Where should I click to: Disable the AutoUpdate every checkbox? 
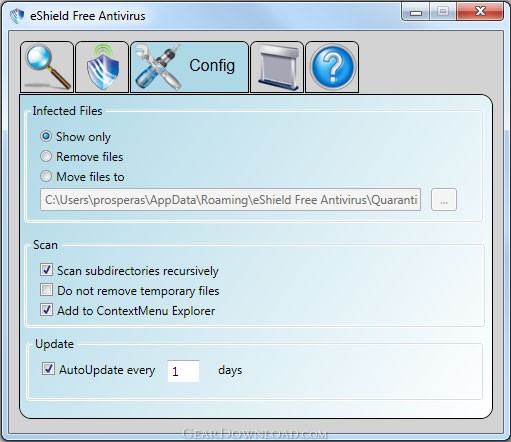coord(48,369)
